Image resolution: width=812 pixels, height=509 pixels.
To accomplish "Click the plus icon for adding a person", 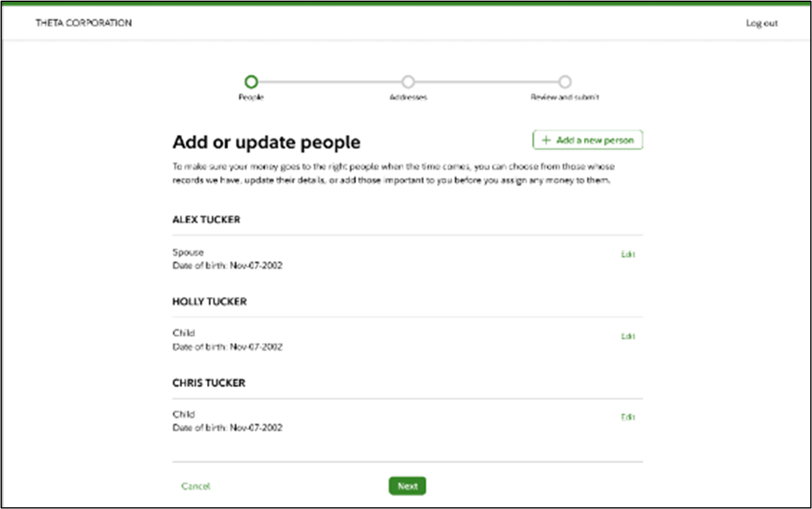I will point(546,140).
